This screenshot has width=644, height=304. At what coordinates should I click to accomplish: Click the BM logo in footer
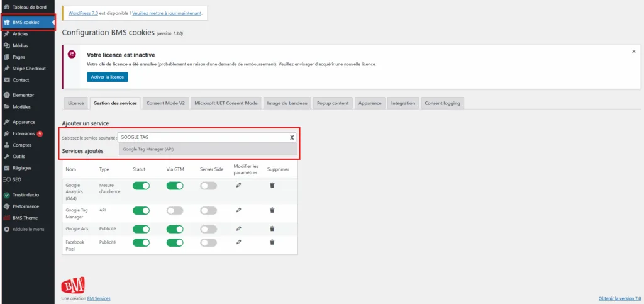pyautogui.click(x=73, y=284)
